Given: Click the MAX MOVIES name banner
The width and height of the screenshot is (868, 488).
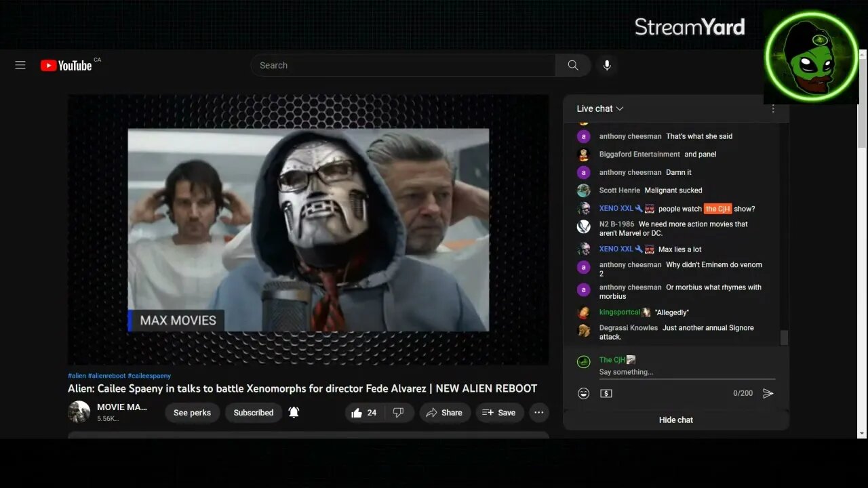Looking at the screenshot, I should 176,321.
